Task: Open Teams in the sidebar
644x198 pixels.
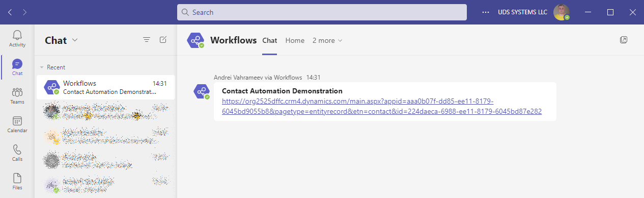Action: click(17, 95)
